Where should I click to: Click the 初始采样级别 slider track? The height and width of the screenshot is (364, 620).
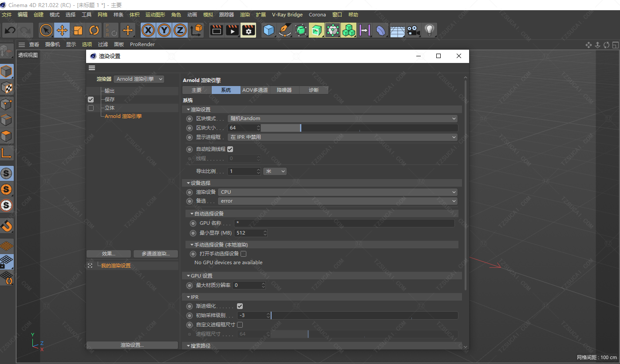pyautogui.click(x=364, y=315)
